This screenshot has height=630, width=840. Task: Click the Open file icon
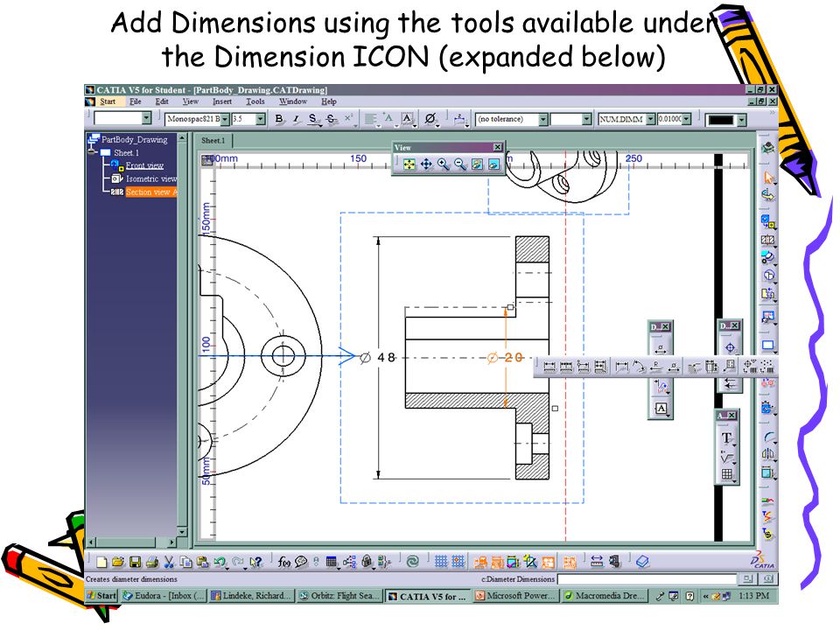[118, 562]
